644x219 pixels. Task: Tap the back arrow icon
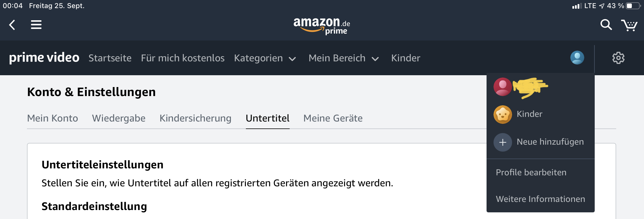coord(12,25)
